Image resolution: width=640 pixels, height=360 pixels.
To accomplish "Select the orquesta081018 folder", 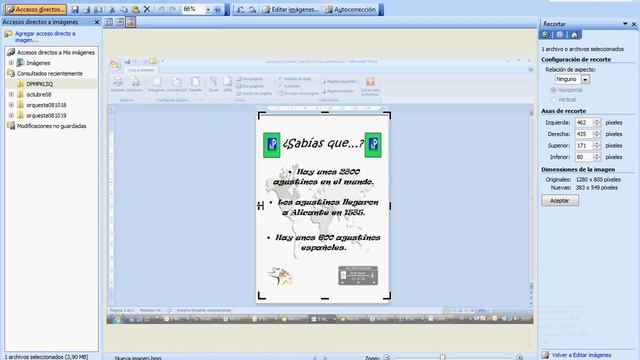I will pos(46,105).
